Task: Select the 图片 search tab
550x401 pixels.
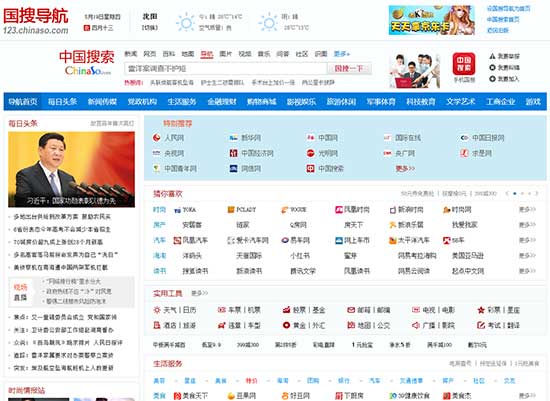Action: click(226, 54)
